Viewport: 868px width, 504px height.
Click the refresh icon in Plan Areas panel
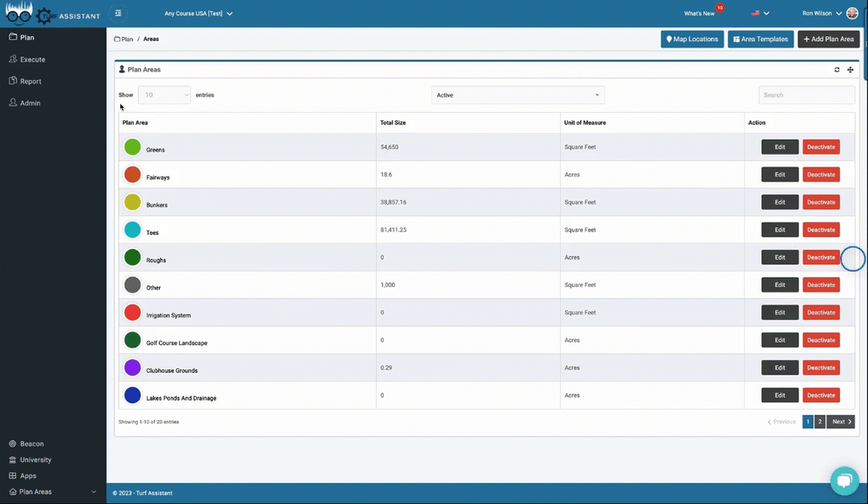point(837,70)
